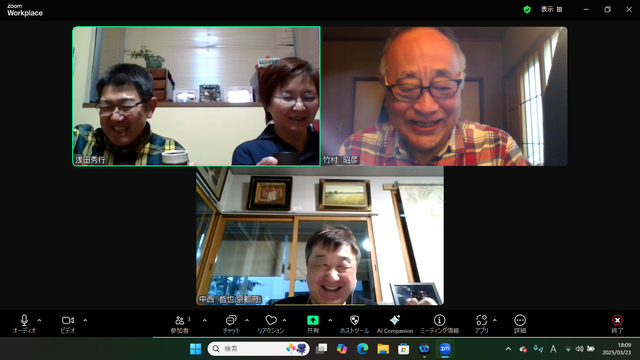The width and height of the screenshot is (640, 360).
Task: Open the volume tray icon
Action: click(x=579, y=349)
